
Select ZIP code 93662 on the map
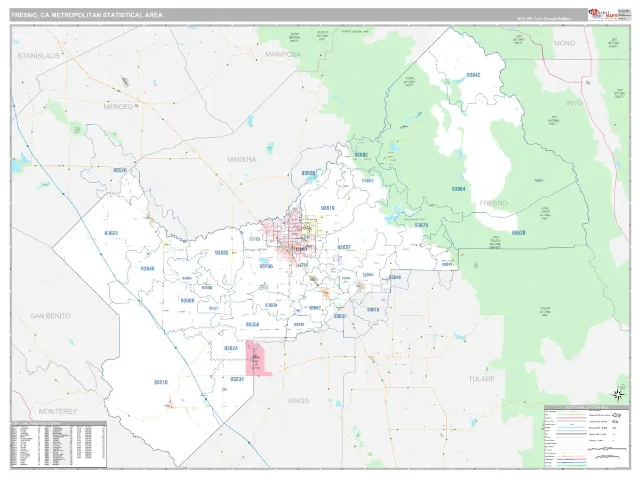coord(315,308)
